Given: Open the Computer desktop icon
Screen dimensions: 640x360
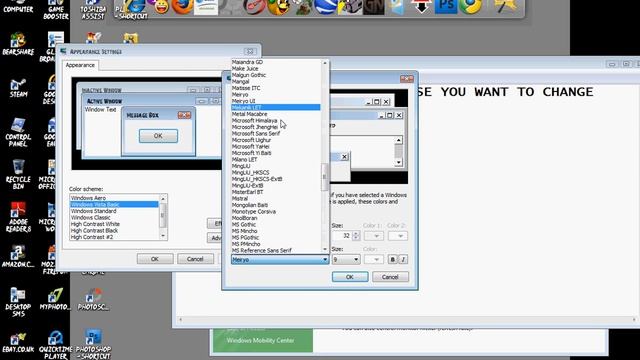Looking at the screenshot, I should (x=18, y=7).
